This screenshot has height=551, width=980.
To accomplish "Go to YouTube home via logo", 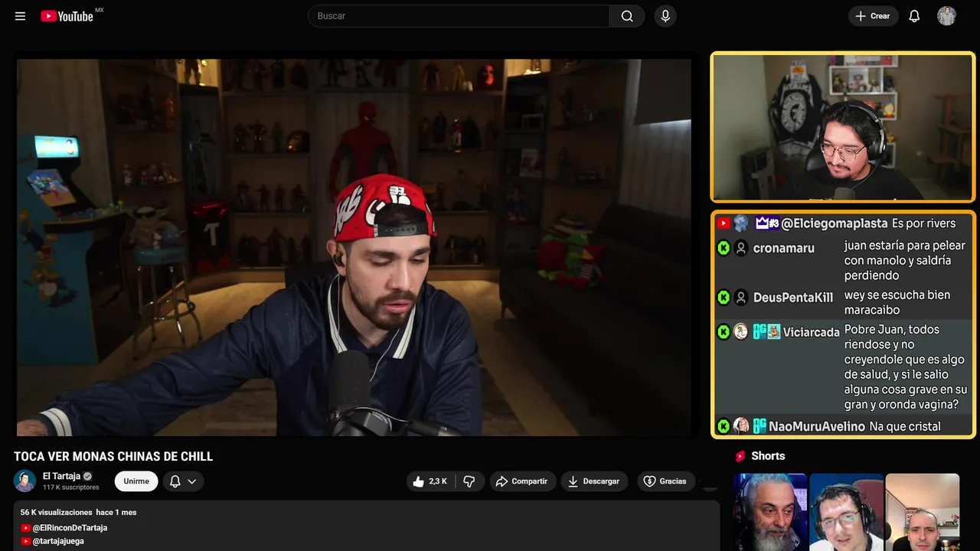I will click(x=67, y=16).
